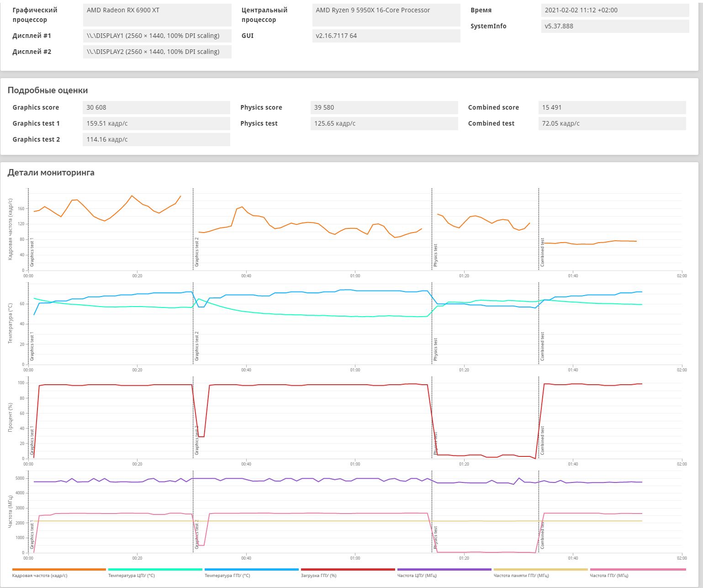Toggle the Температура ЦПУ legend entry
Screen dimensions: 703x588
[132, 576]
